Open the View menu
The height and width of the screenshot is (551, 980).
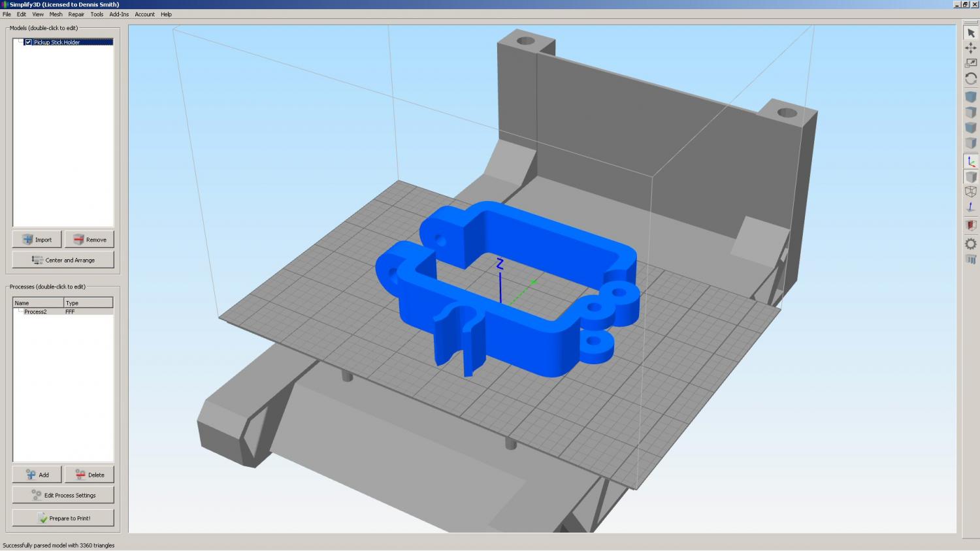coord(38,14)
